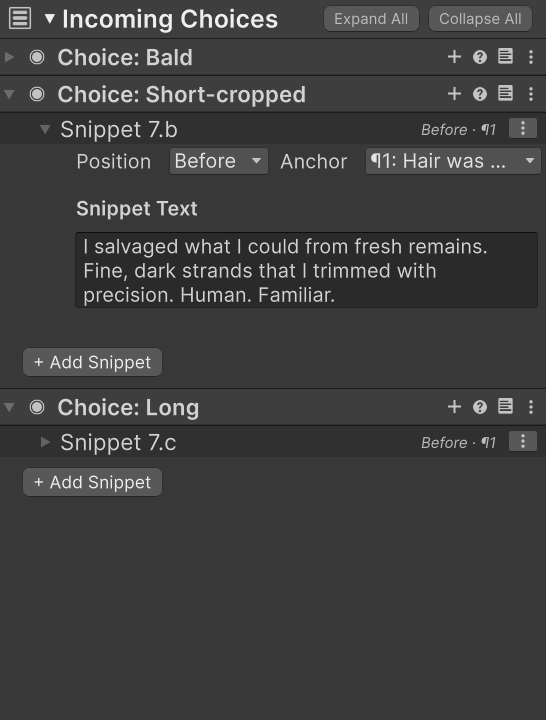Toggle the radio circle for Choice: Long
Screen dimensions: 546x720
[x=37, y=407]
